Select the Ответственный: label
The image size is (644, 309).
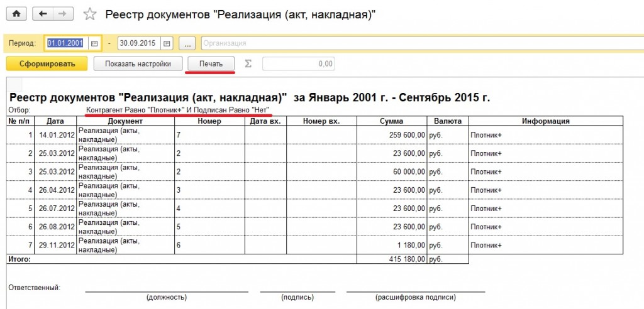[35, 288]
